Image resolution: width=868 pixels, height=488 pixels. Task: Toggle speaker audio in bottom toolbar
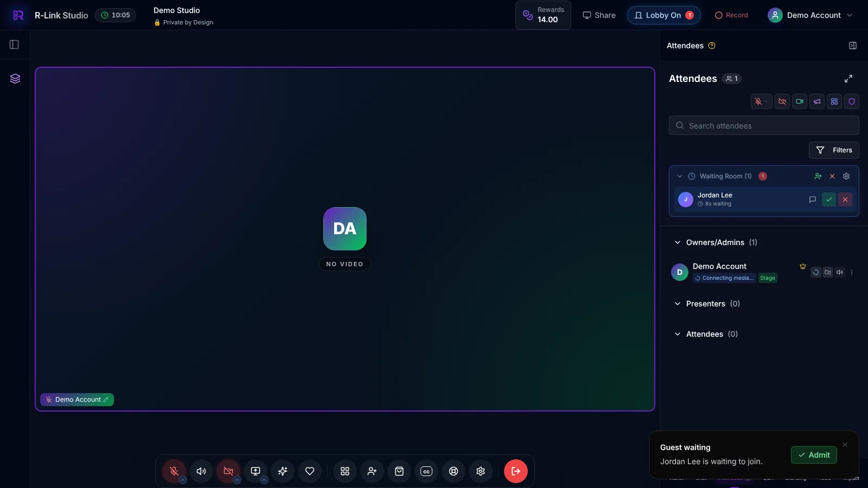pos(201,471)
